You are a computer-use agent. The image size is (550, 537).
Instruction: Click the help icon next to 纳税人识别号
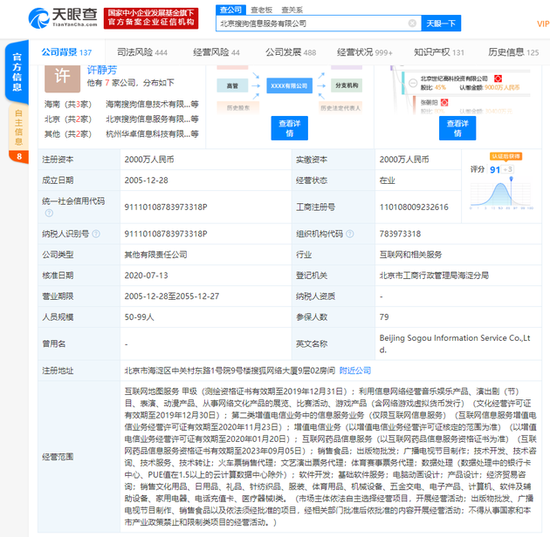(x=96, y=234)
